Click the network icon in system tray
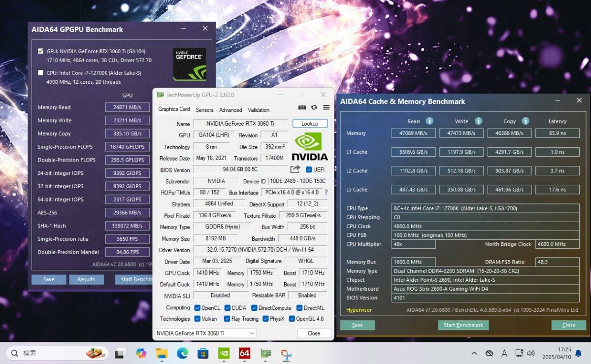This screenshot has width=591, height=364. [x=519, y=353]
